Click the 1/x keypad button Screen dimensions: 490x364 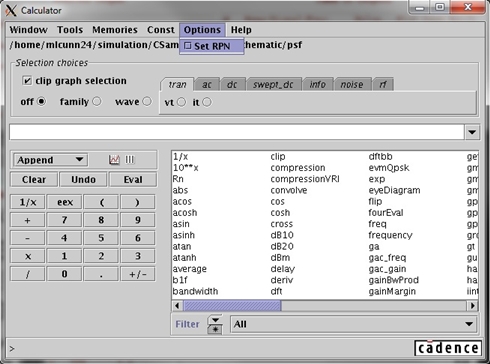point(28,202)
